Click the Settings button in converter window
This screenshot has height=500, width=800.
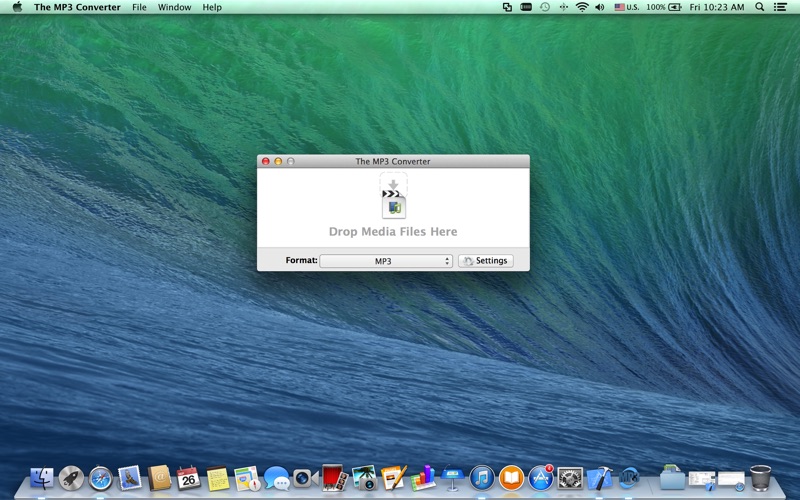[486, 261]
